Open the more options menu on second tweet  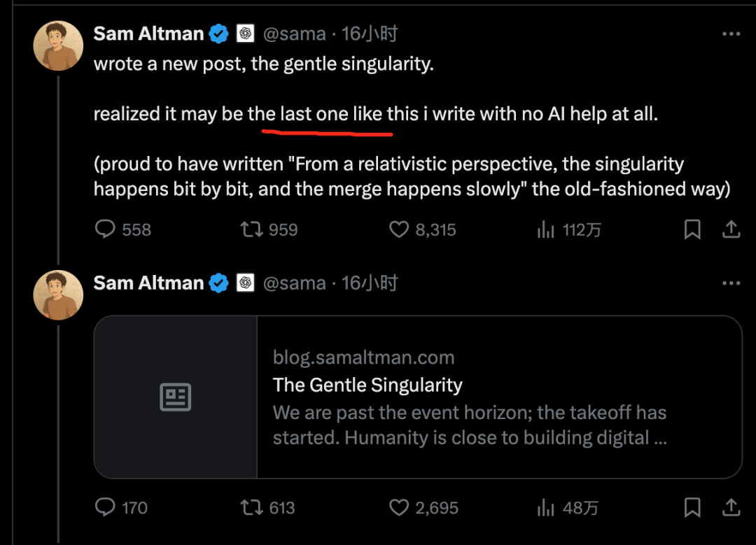click(731, 283)
